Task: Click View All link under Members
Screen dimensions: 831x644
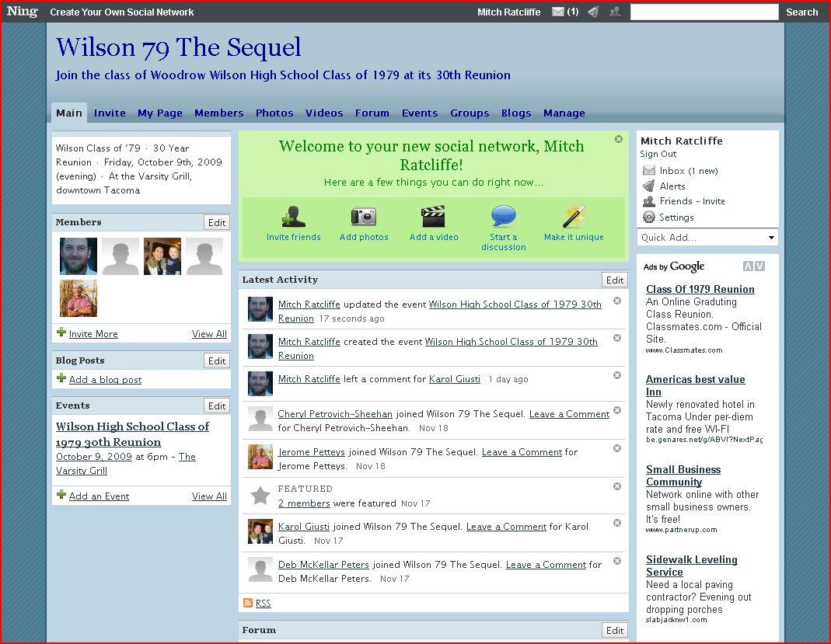Action: (x=209, y=333)
